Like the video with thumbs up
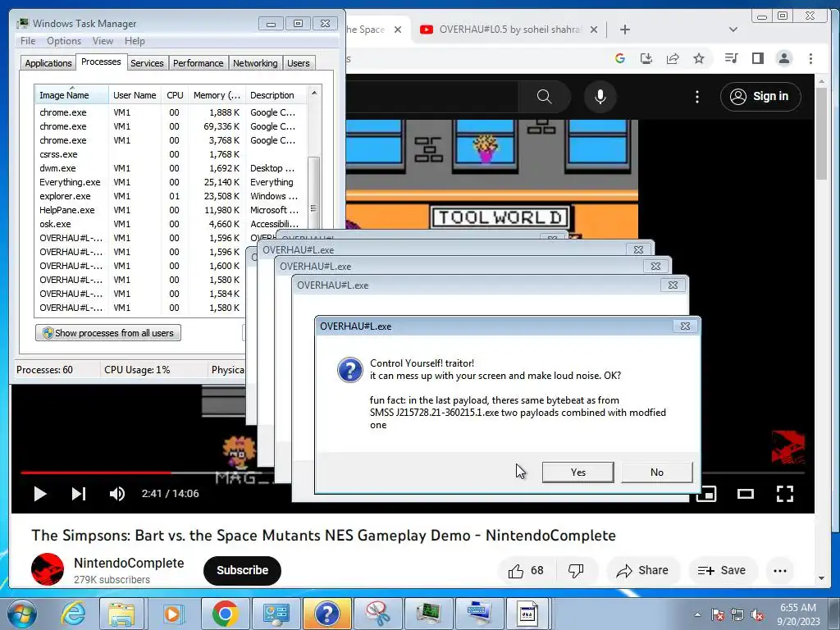Screen dimensions: 840x630 click(x=526, y=571)
